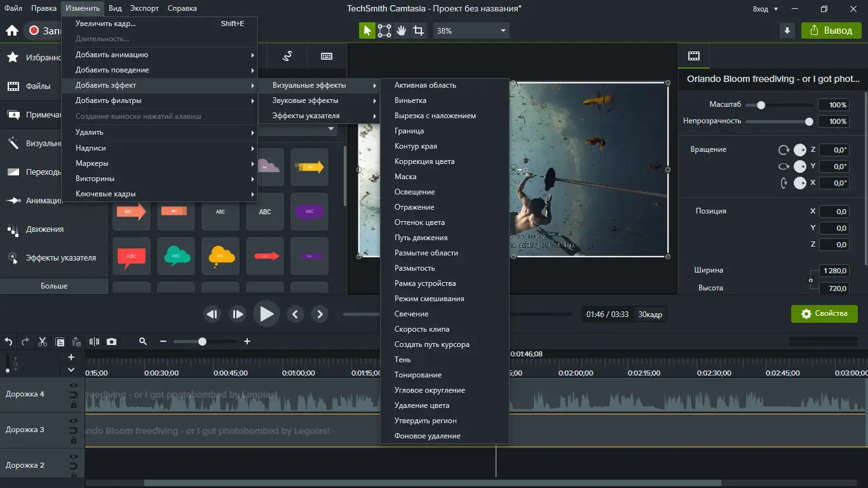The height and width of the screenshot is (488, 868).
Task: Click the scissors Cut icon on timeline
Action: pyautogui.click(x=43, y=341)
